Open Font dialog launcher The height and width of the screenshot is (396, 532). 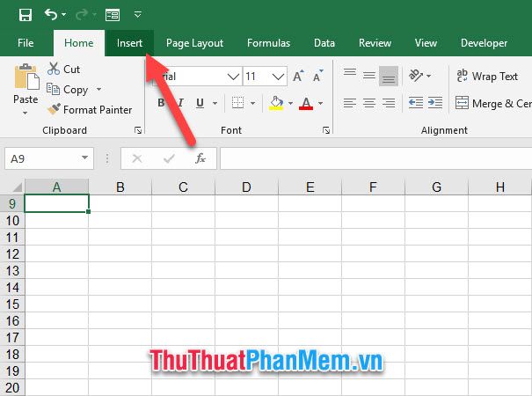(326, 130)
